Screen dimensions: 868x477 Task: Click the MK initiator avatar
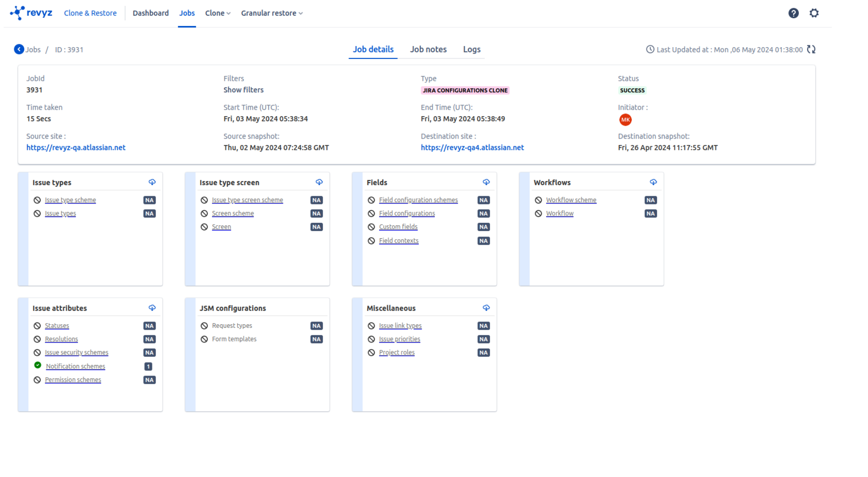tap(625, 120)
